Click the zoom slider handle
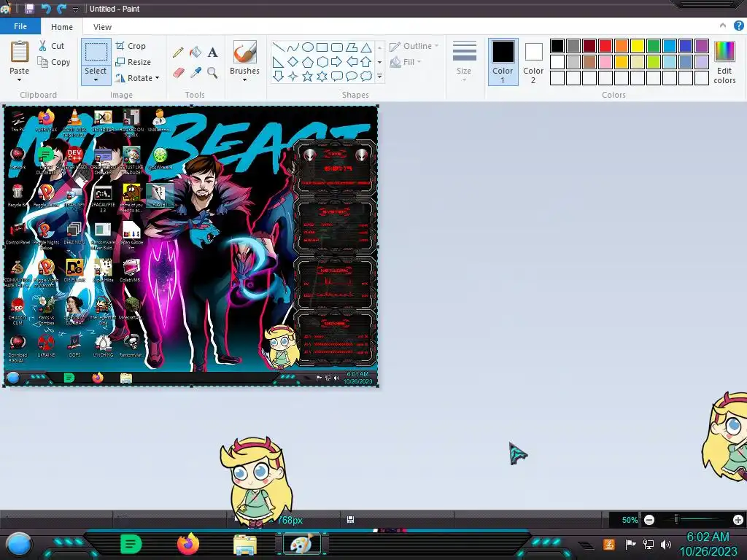The height and width of the screenshot is (560, 747). click(676, 519)
